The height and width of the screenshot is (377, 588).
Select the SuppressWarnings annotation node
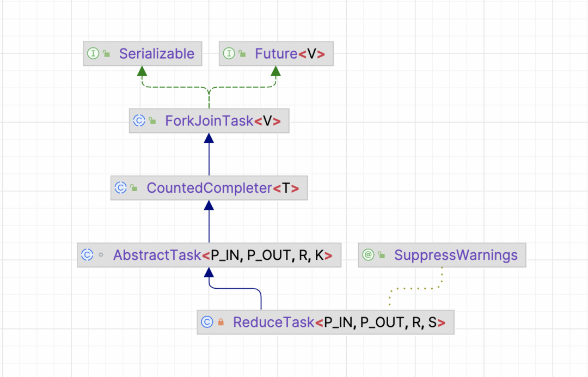tap(442, 255)
